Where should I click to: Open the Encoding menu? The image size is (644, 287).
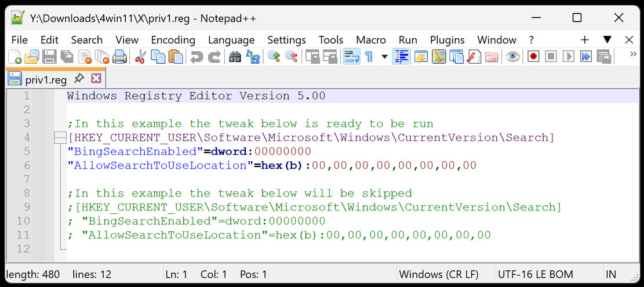click(x=173, y=40)
